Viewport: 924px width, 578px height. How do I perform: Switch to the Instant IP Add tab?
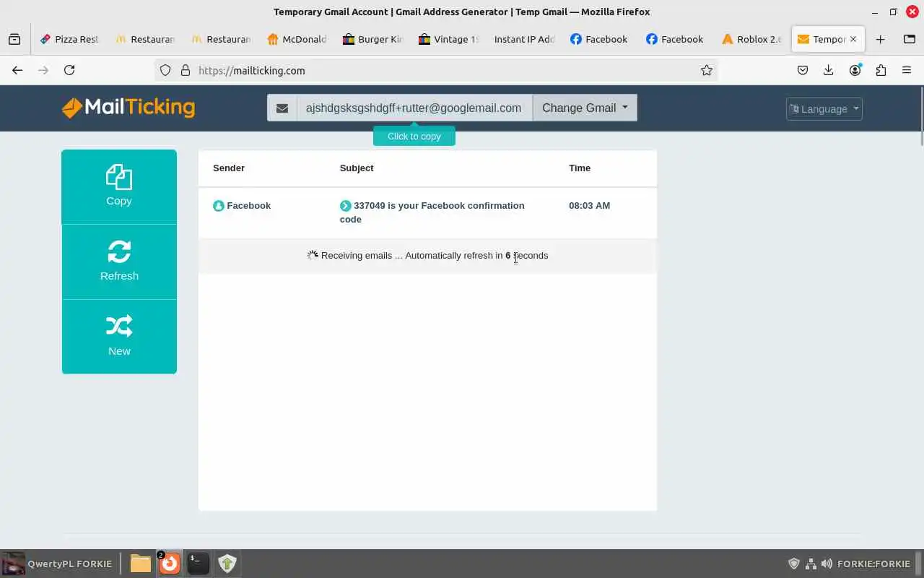(x=524, y=39)
